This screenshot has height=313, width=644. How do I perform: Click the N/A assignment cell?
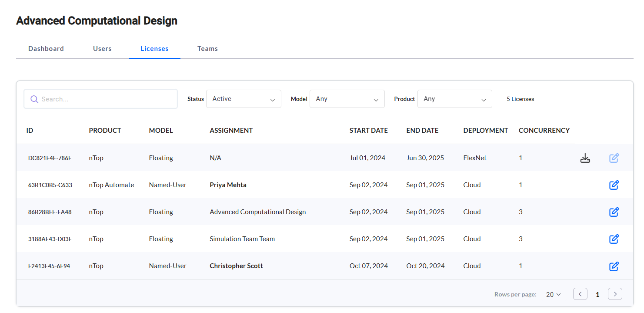point(215,158)
